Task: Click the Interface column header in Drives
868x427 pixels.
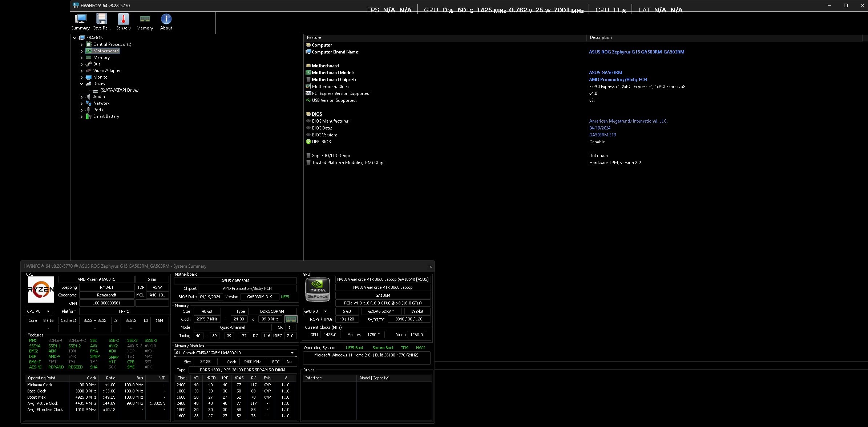Action: pyautogui.click(x=330, y=378)
